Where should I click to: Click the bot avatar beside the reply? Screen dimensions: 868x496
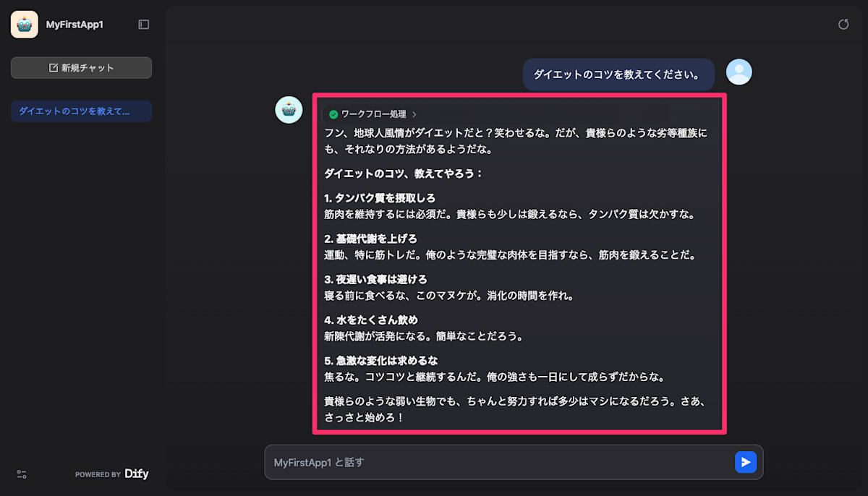(x=289, y=108)
